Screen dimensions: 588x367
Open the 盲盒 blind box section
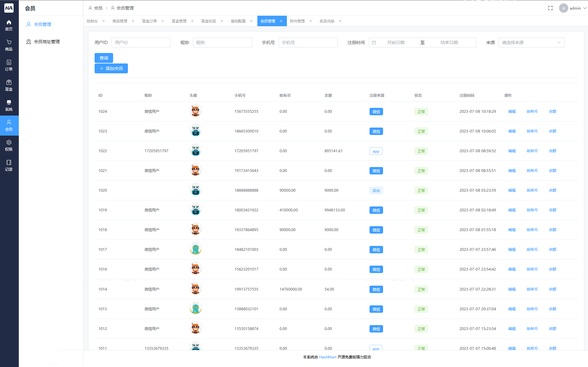(x=9, y=85)
